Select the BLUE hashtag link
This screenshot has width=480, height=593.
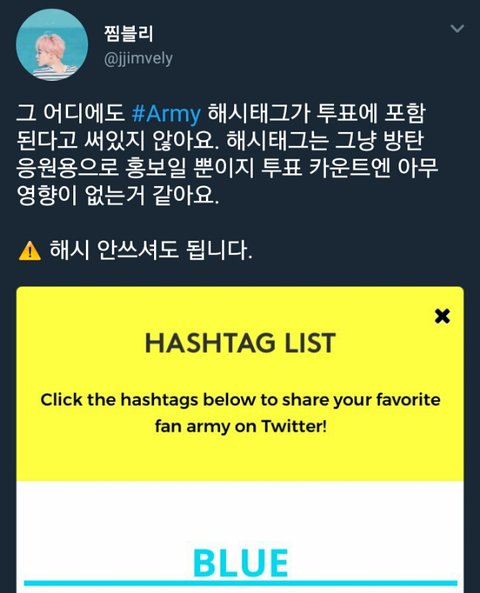pos(240,563)
